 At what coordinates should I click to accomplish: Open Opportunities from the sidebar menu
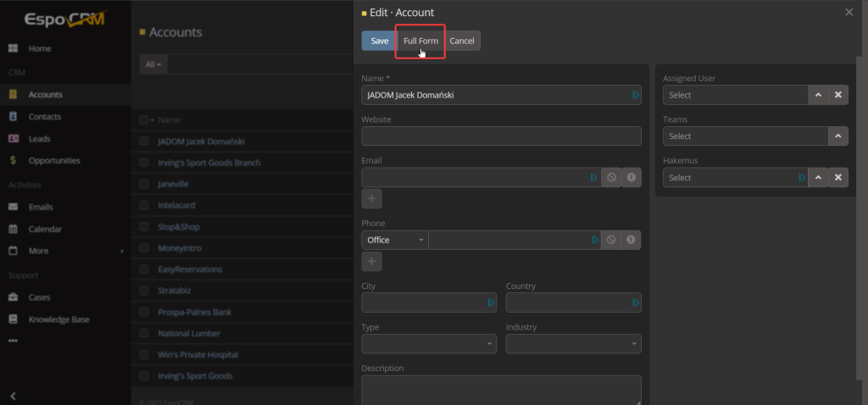[53, 160]
